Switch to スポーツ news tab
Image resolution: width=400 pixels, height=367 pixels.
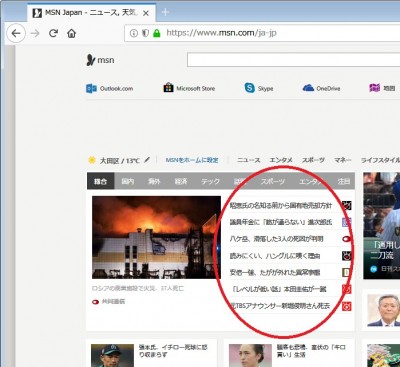pyautogui.click(x=273, y=181)
